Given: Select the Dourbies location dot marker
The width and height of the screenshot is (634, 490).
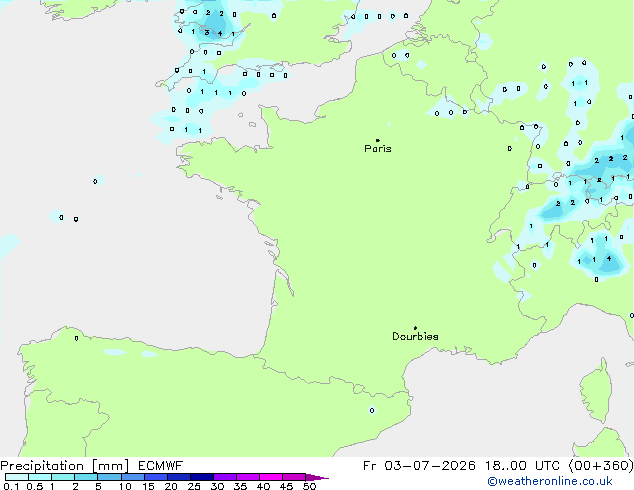Looking at the screenshot, I should point(415,328).
